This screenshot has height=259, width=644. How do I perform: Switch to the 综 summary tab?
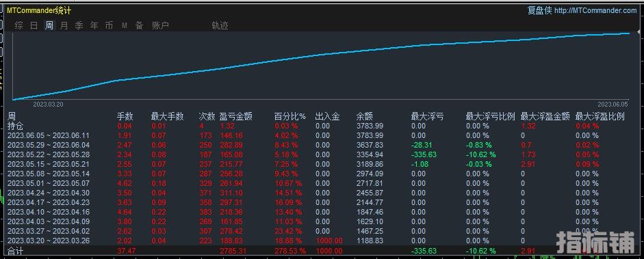pyautogui.click(x=19, y=26)
